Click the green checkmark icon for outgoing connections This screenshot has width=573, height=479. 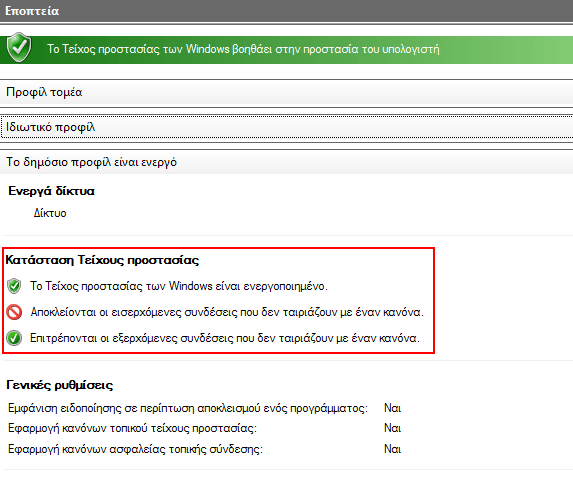coord(14,338)
